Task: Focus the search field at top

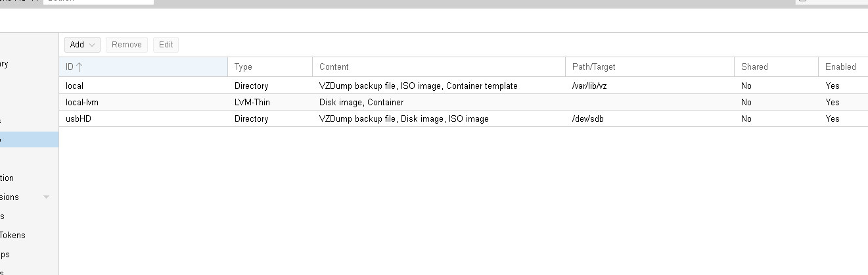Action: [x=99, y=2]
